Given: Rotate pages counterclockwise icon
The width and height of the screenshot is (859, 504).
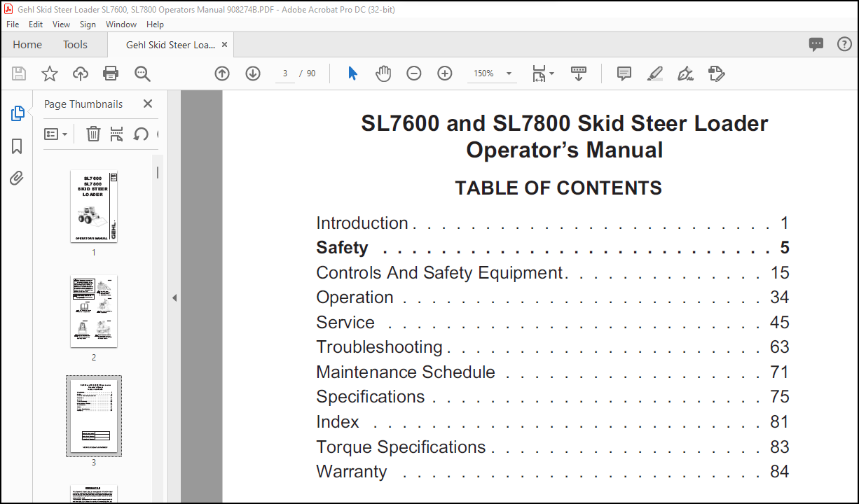Looking at the screenshot, I should click(141, 134).
